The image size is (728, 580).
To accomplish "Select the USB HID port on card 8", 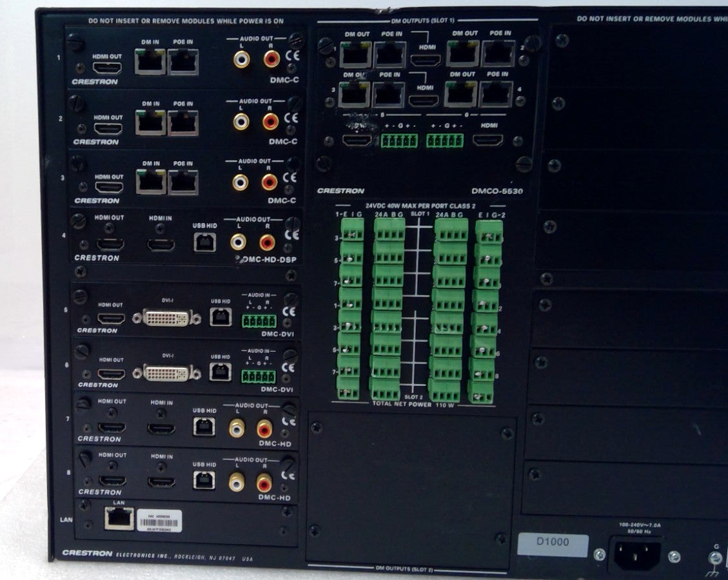I will coord(204,480).
